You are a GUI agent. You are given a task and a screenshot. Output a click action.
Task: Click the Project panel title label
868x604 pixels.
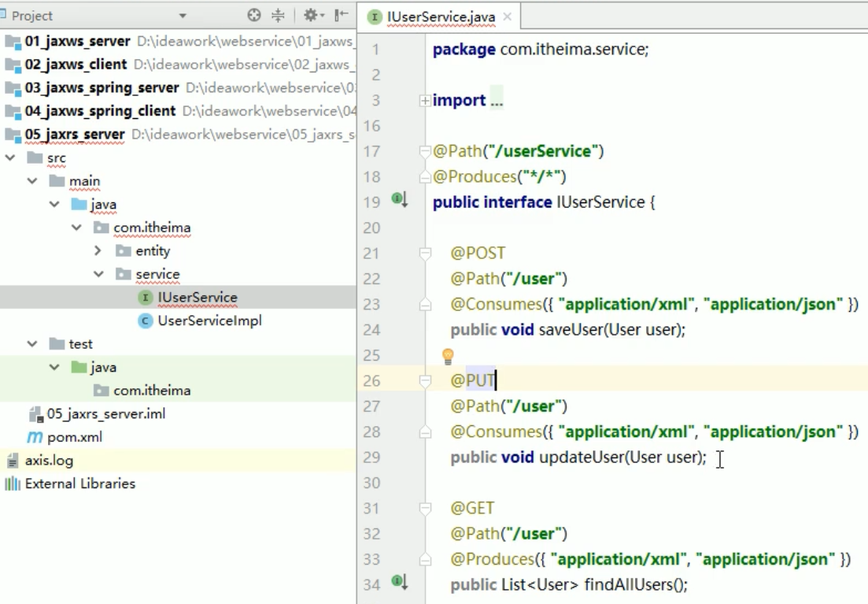point(32,16)
